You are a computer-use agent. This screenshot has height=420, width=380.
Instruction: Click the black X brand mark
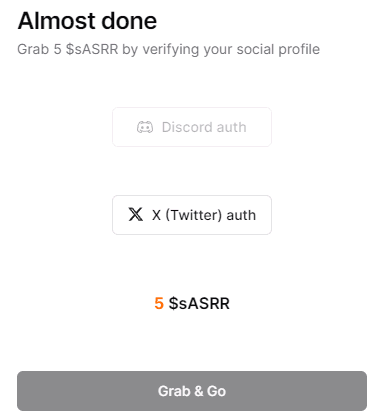pos(136,215)
